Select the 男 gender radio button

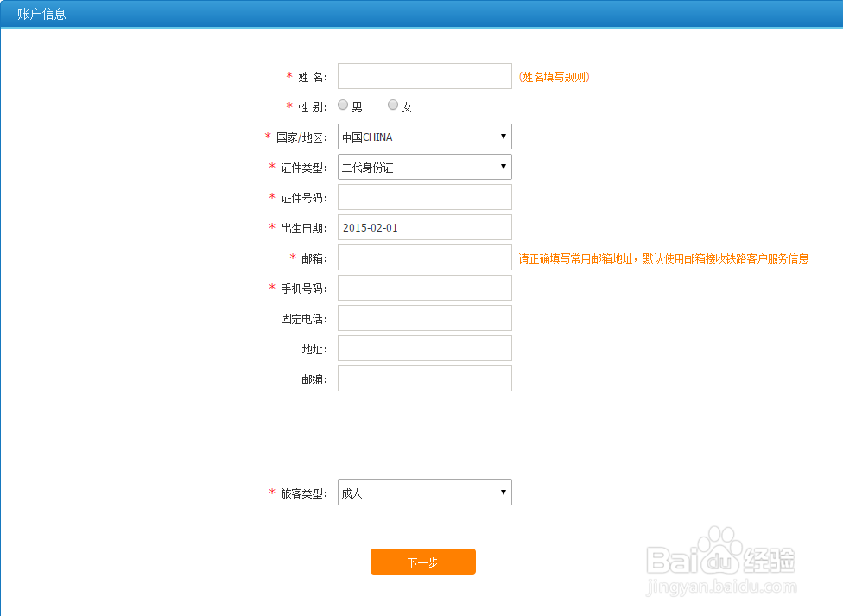pos(343,105)
